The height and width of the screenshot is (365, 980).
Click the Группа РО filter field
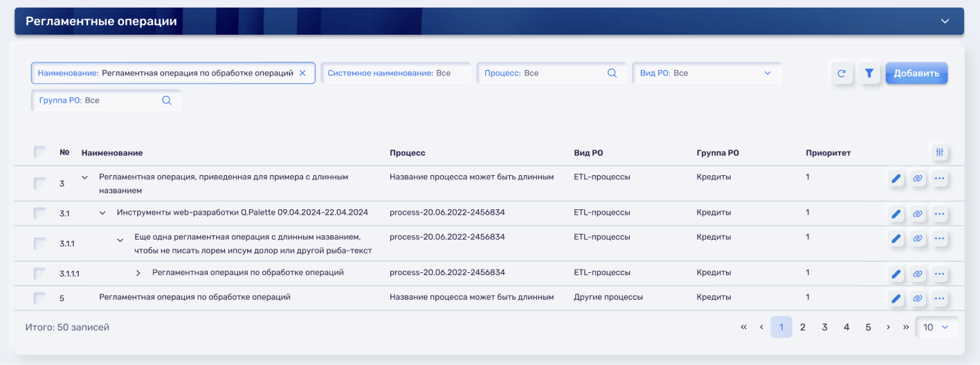(x=106, y=100)
